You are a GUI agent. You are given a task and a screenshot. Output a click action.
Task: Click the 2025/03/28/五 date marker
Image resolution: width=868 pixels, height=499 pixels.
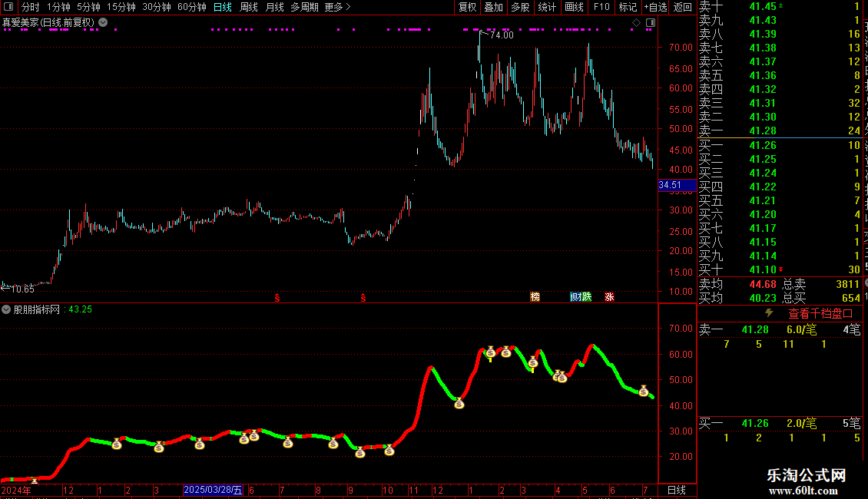coord(213,490)
